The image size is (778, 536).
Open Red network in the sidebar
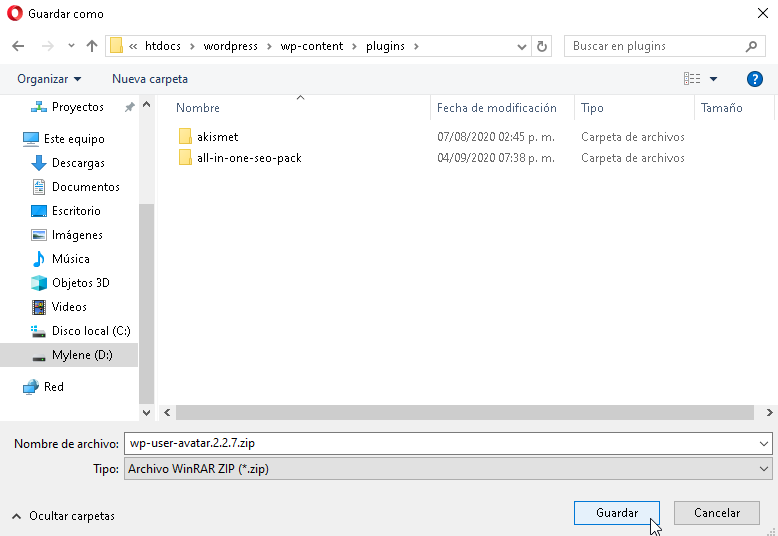point(44,387)
